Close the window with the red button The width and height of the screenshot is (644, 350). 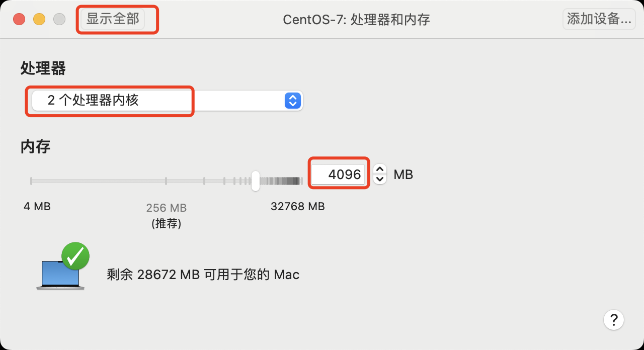point(19,19)
